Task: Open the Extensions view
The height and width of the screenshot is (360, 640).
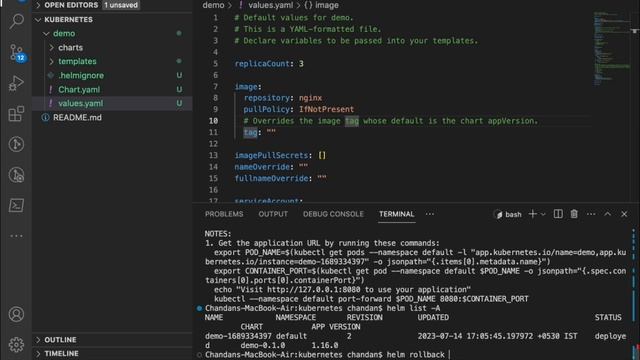Action: tap(16, 114)
